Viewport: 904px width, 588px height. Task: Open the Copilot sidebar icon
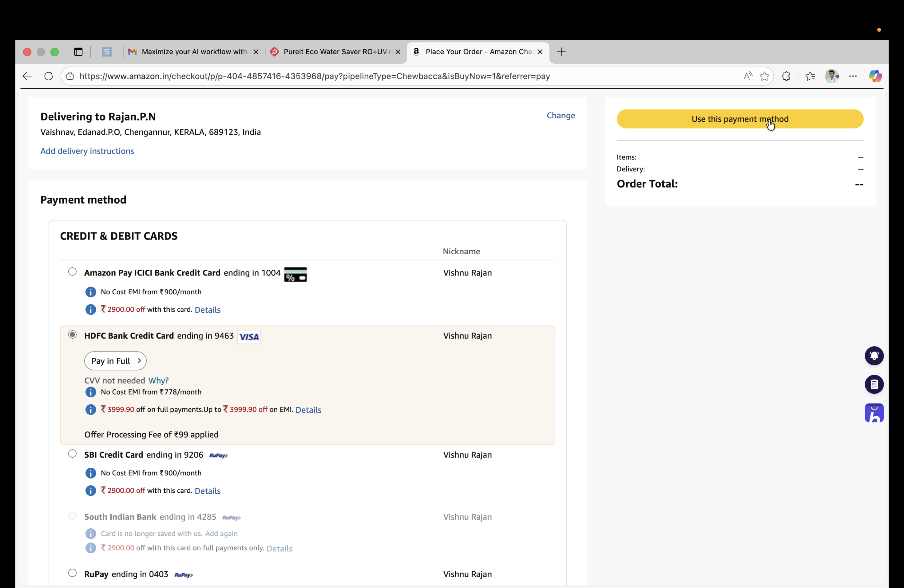click(x=875, y=76)
